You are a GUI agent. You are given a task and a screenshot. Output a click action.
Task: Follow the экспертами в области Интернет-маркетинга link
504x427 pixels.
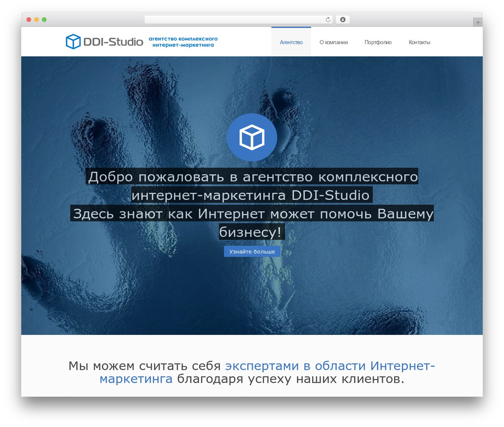(267, 372)
